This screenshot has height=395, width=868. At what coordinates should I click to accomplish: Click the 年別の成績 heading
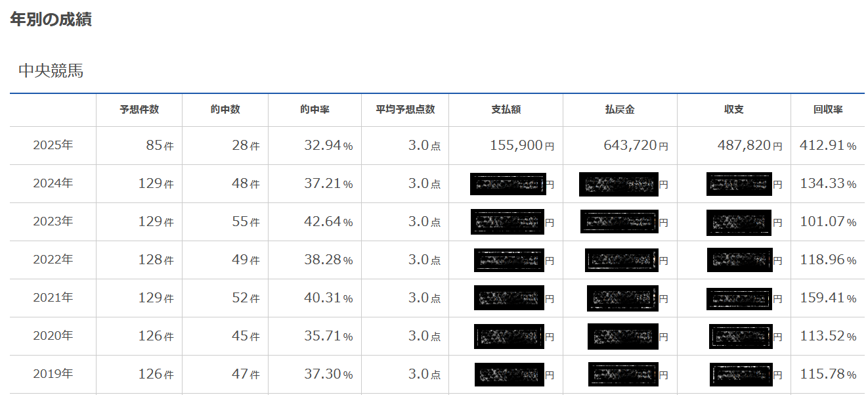(51, 20)
